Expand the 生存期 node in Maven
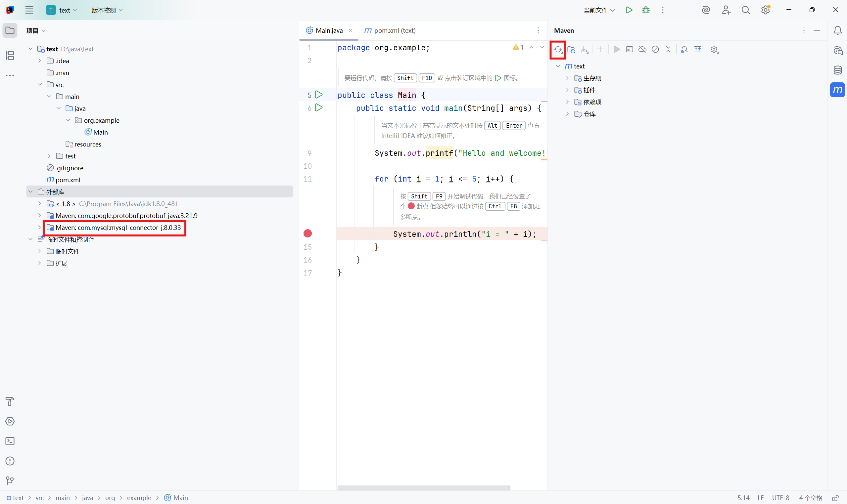 (567, 78)
